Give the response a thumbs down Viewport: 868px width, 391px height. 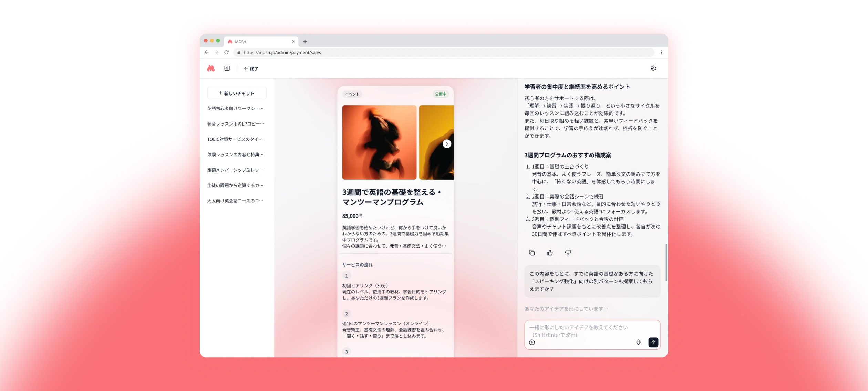(x=568, y=253)
